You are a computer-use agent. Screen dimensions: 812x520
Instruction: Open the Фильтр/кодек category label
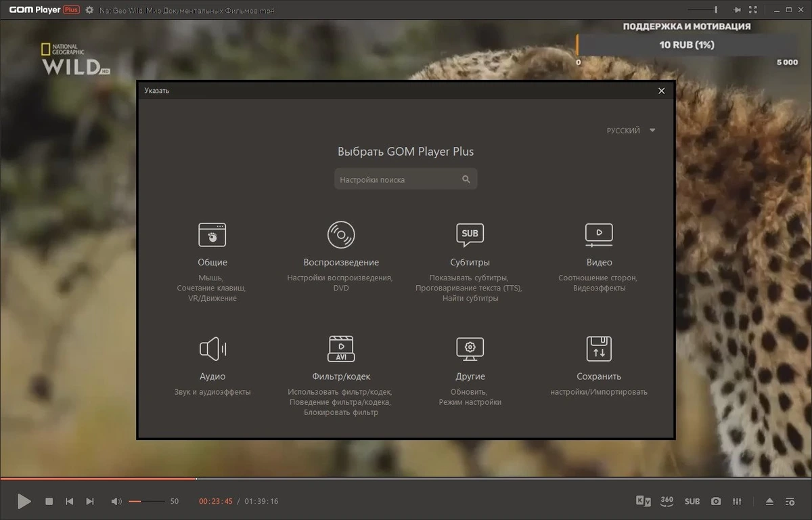point(341,376)
